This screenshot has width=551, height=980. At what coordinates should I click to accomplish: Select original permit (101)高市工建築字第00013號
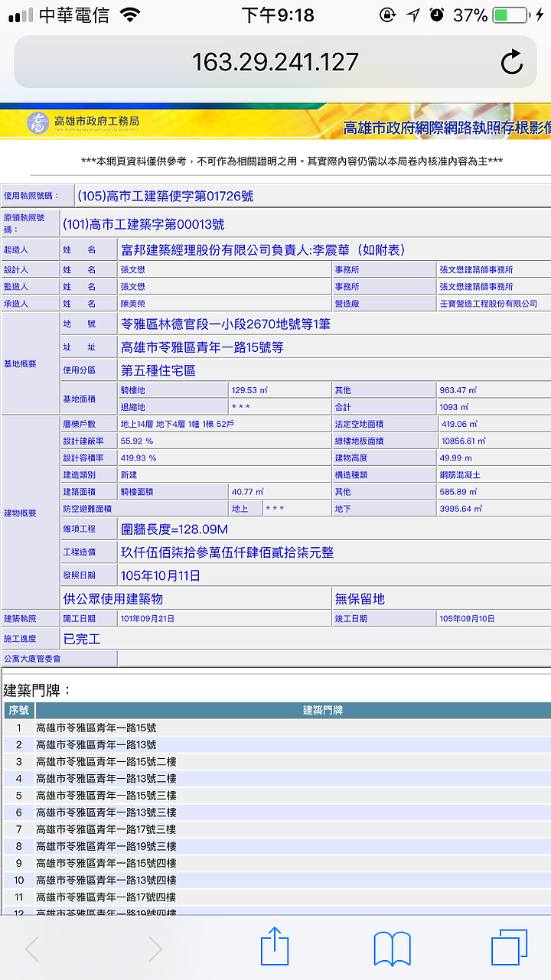[144, 225]
